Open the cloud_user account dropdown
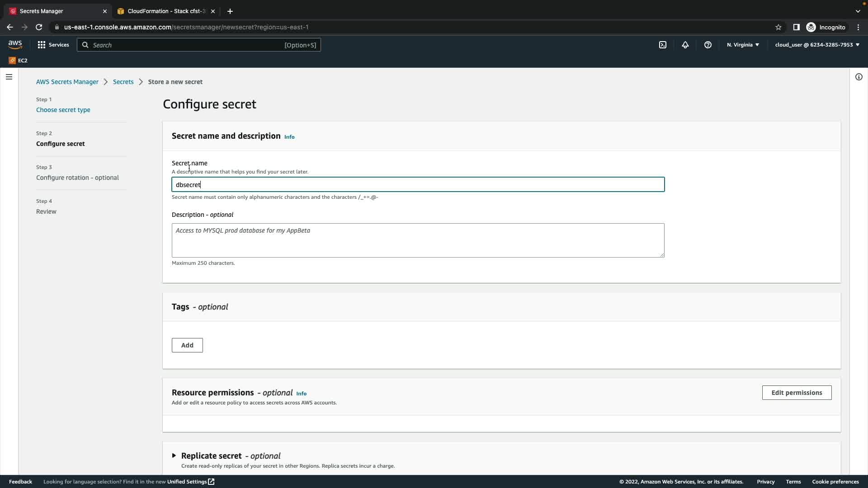The width and height of the screenshot is (868, 488). tap(817, 45)
